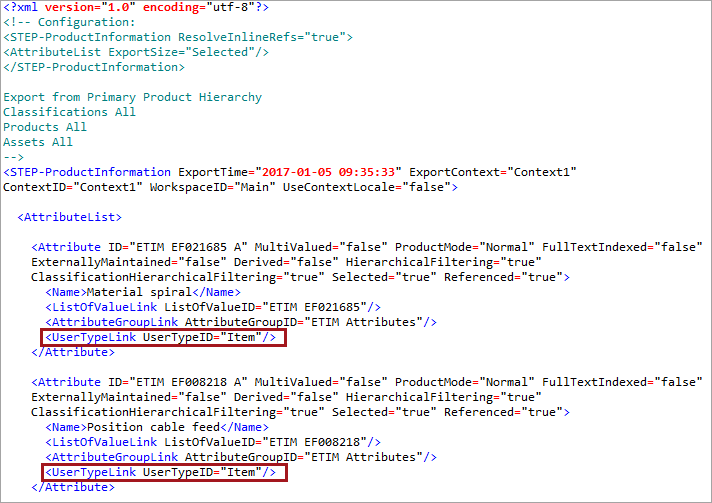712x503 pixels.
Task: Click the "Material spiral" Name element
Action: 143,292
